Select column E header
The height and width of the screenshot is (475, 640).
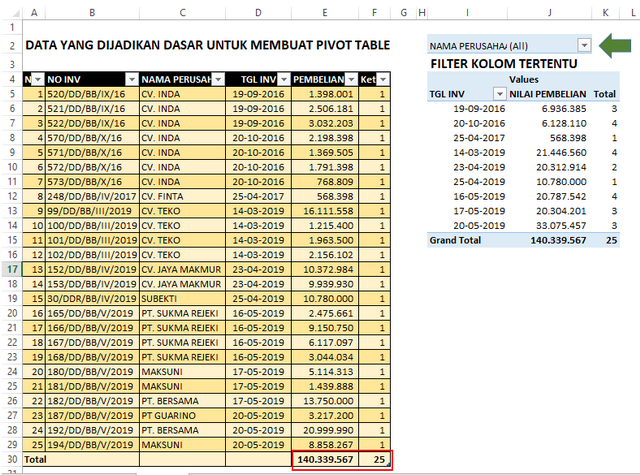pyautogui.click(x=325, y=13)
